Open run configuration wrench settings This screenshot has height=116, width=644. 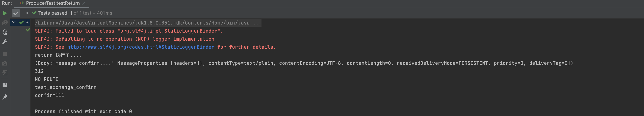[5, 42]
